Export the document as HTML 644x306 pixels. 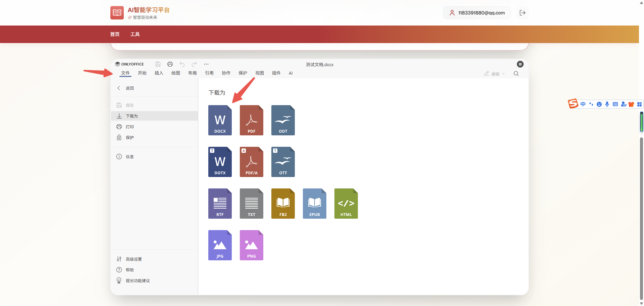[x=346, y=204]
